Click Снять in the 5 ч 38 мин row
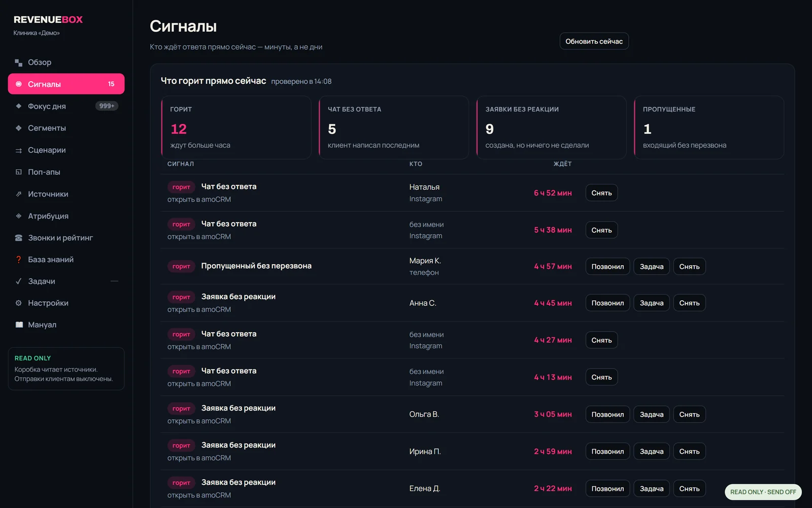Screen dimensions: 812x508 [601, 230]
